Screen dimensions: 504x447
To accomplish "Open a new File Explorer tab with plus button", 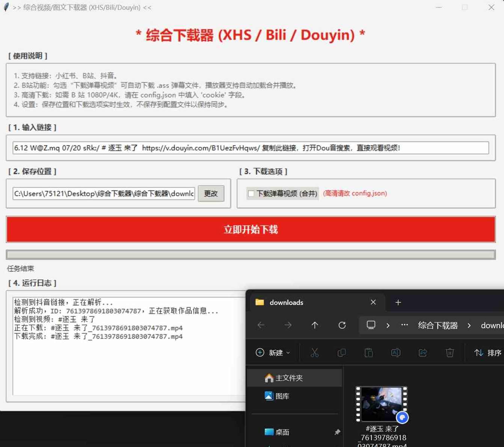I will tap(398, 302).
